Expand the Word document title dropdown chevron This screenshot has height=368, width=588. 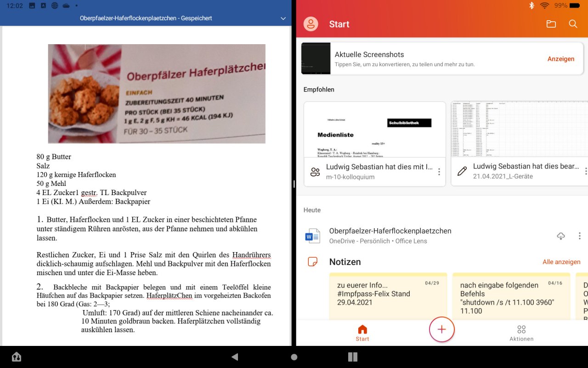[x=283, y=18]
